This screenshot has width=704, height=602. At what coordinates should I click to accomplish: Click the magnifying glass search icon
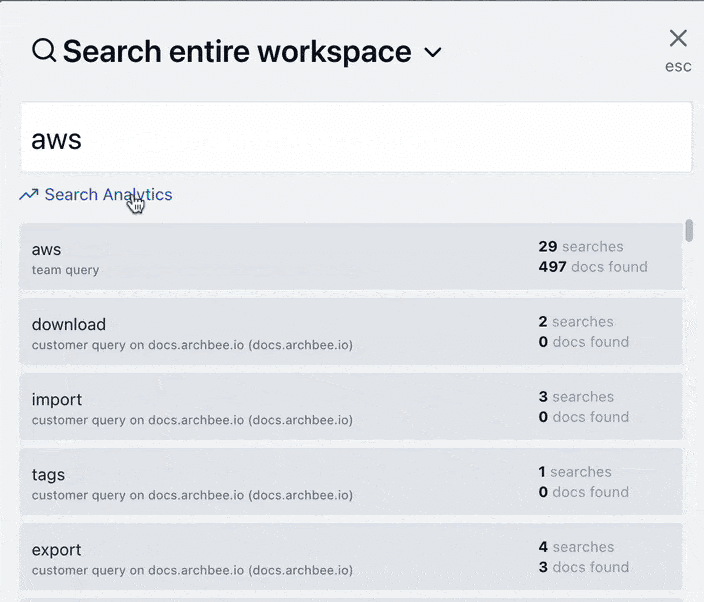coord(44,51)
